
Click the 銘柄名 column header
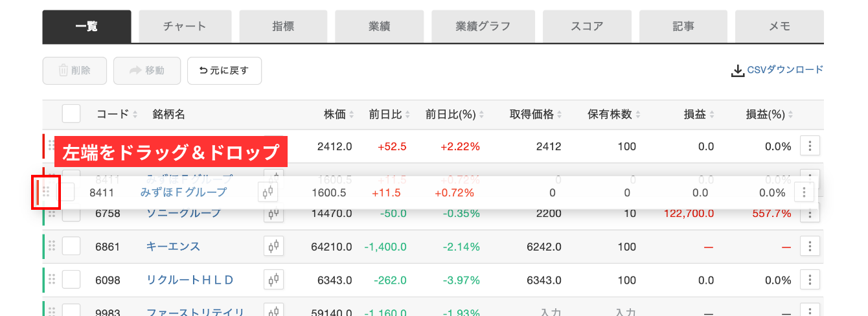point(169,115)
